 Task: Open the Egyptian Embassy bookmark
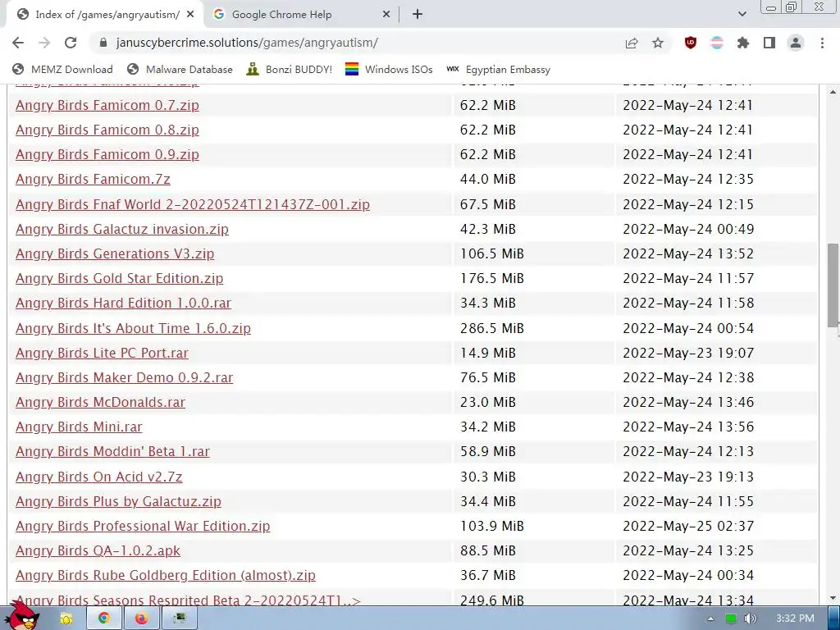click(x=498, y=70)
